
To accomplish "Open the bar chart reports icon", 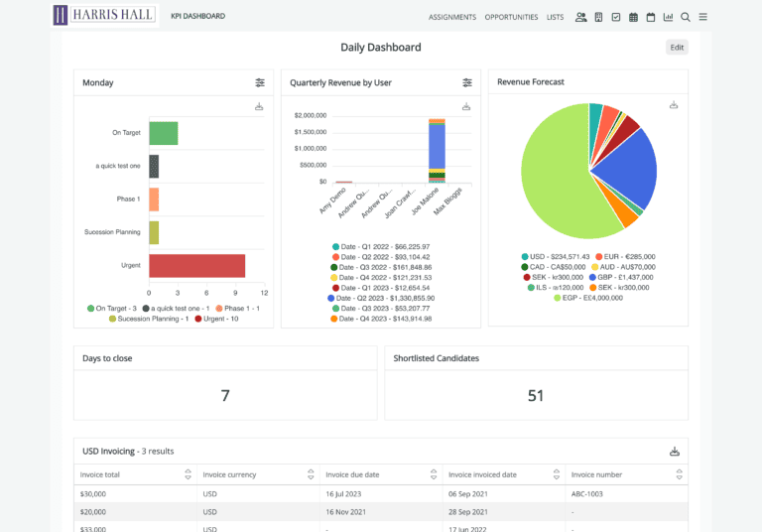I will tap(668, 17).
